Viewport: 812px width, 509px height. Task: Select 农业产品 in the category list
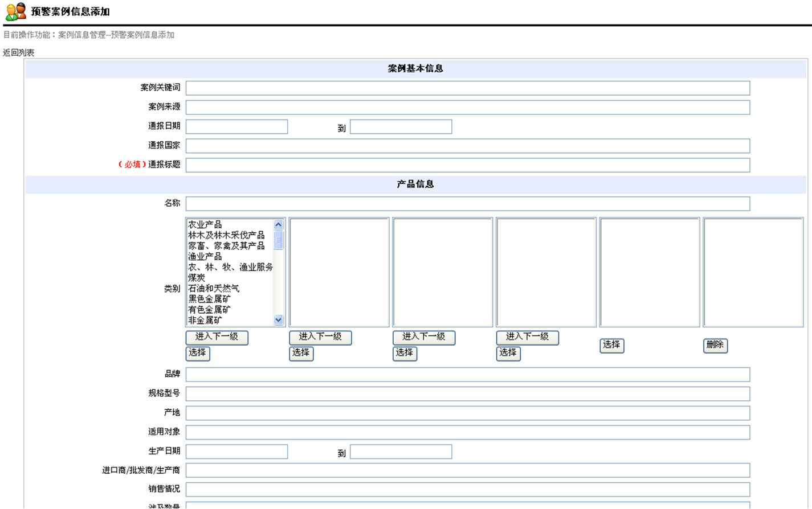[x=205, y=225]
